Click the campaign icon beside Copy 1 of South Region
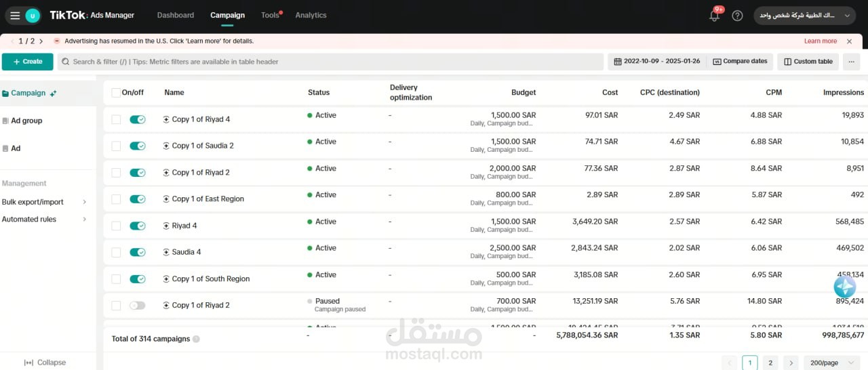The height and width of the screenshot is (370, 868). [166, 279]
